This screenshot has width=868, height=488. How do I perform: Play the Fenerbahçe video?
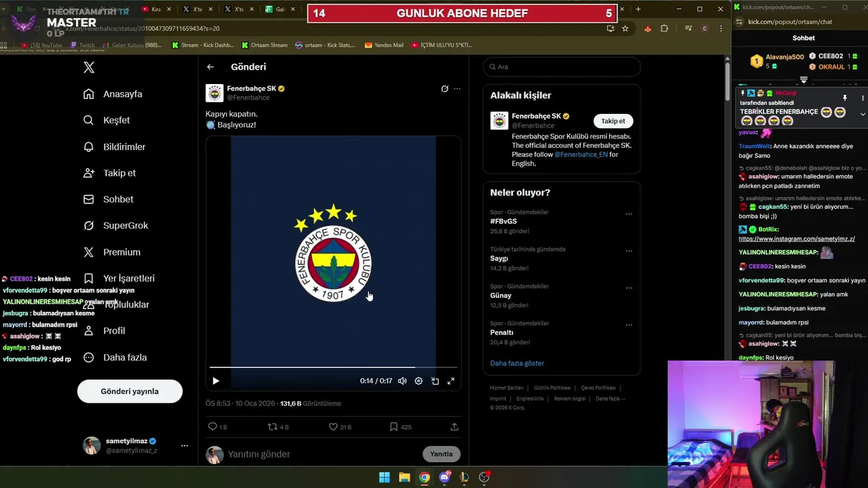coord(216,381)
